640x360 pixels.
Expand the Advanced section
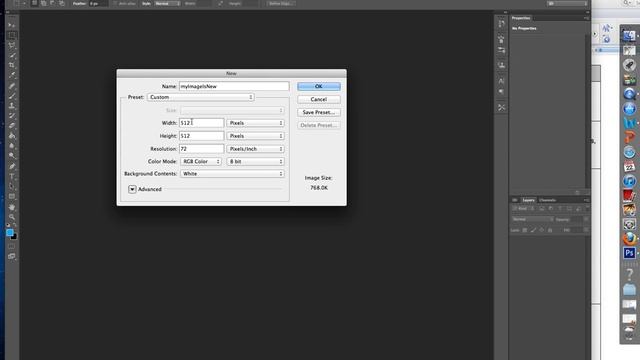coord(132,189)
